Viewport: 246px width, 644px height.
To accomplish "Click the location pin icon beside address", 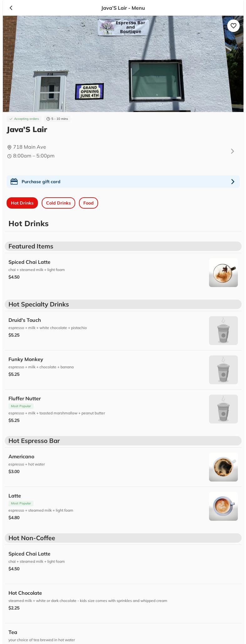I will coord(9,147).
